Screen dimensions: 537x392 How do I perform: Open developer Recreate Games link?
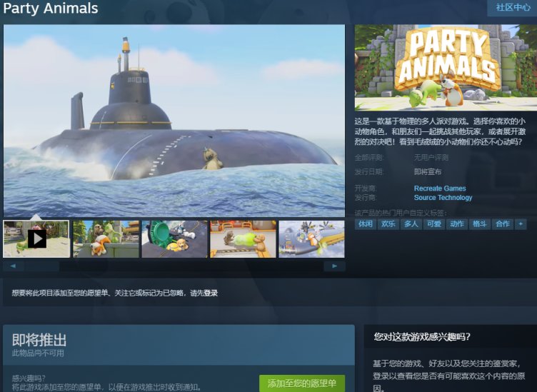pyautogui.click(x=440, y=189)
